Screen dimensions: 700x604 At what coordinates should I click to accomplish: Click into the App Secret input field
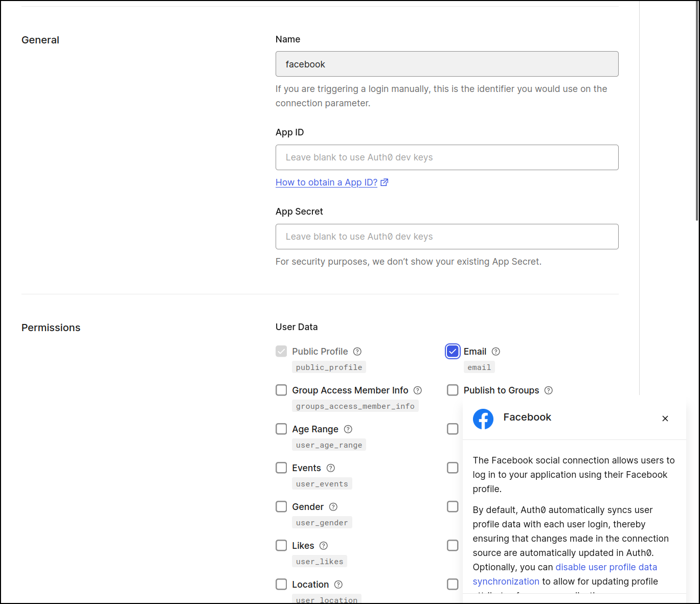click(447, 237)
